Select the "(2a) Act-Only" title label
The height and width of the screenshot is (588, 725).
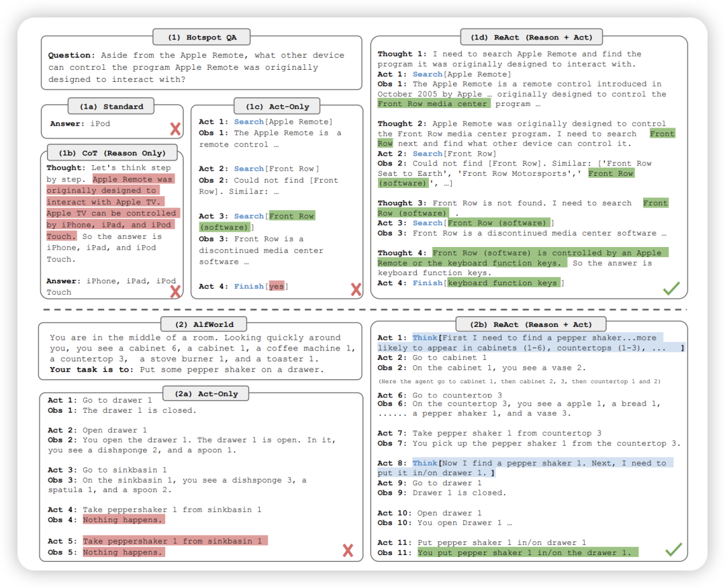(206, 394)
